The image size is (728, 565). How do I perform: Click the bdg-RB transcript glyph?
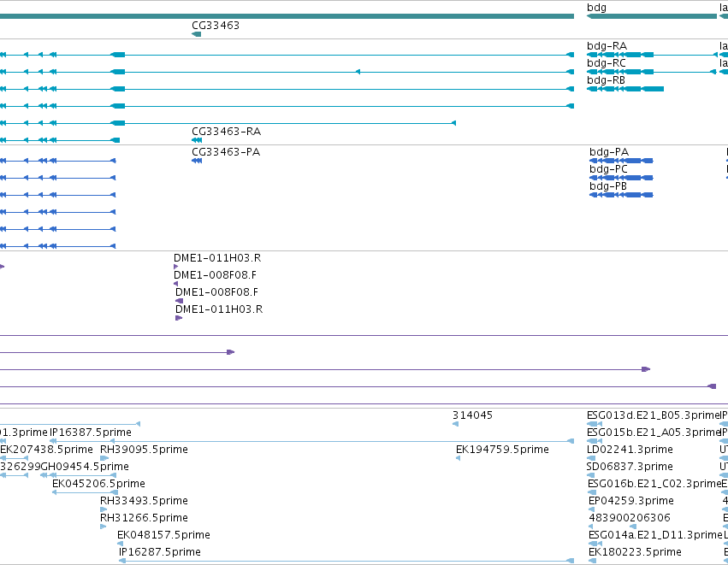(x=625, y=89)
